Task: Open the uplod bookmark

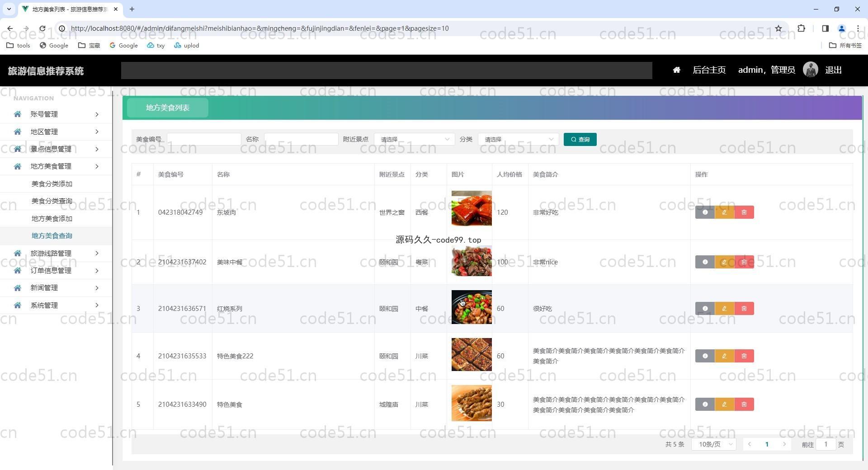Action: 186,45
